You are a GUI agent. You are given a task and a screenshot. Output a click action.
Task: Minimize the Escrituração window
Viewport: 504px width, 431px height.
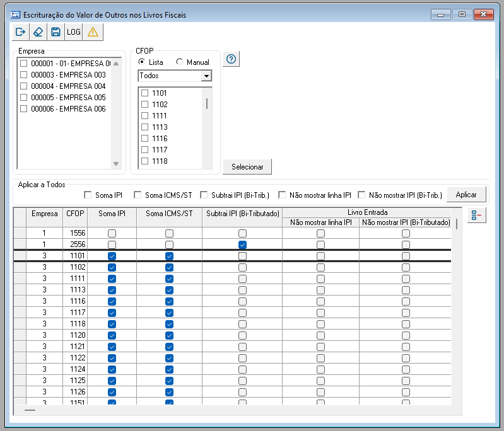(440, 14)
